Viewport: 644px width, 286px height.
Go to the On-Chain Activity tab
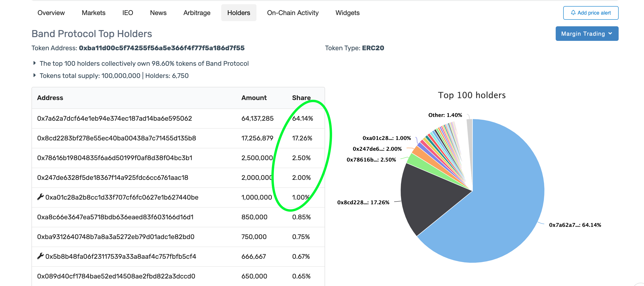[x=292, y=13]
